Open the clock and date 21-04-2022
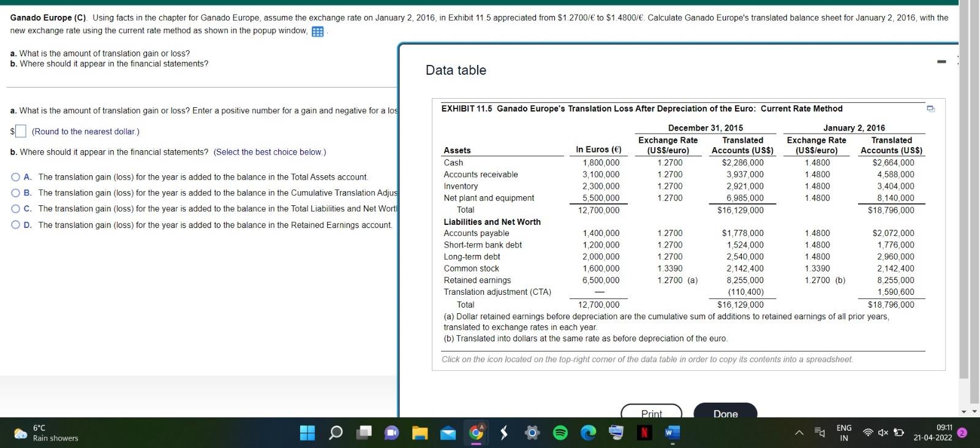 coord(933,433)
